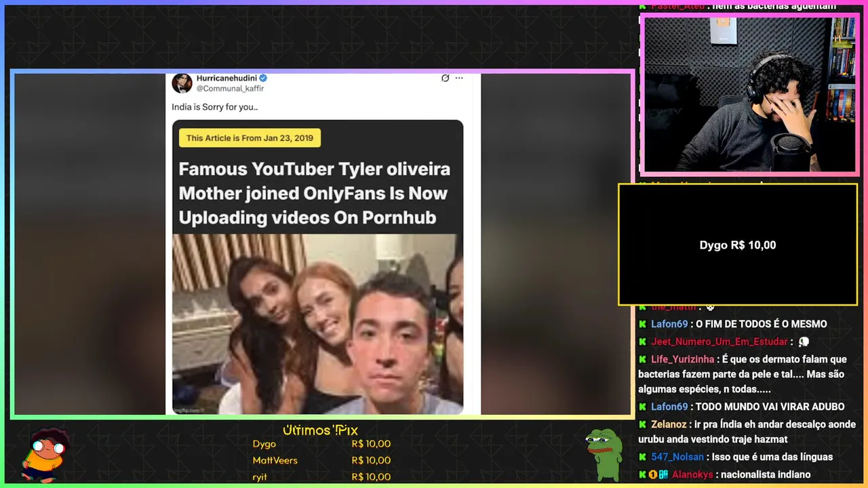Viewport: 868px width, 488px height.
Task: Select Dygo in the Ultimos Pix list
Action: (x=264, y=444)
